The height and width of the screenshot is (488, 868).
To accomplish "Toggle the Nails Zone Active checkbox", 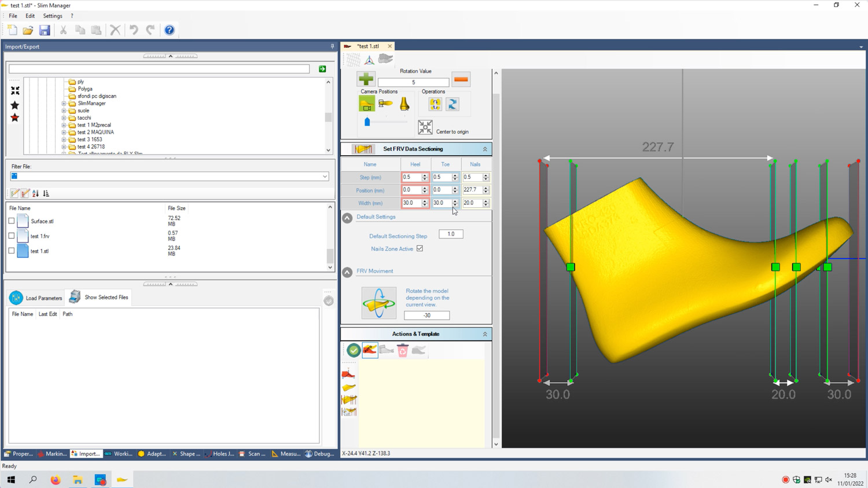I will click(420, 249).
